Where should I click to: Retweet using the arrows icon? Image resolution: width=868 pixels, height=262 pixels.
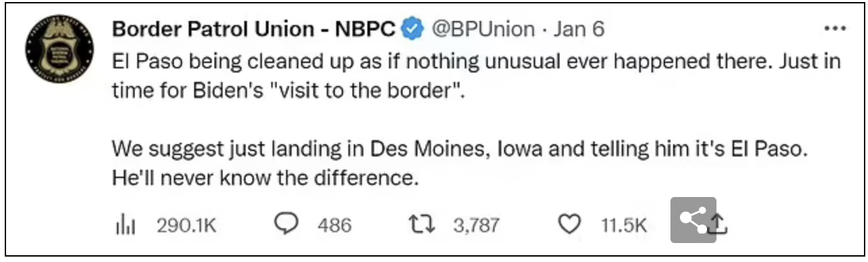tap(423, 225)
